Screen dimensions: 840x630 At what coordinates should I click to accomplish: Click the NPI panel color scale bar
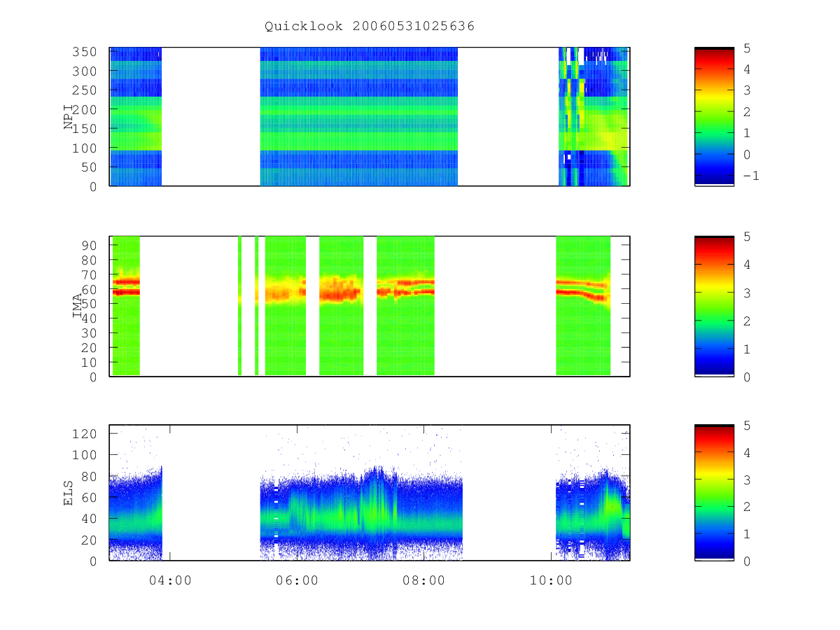(x=714, y=116)
